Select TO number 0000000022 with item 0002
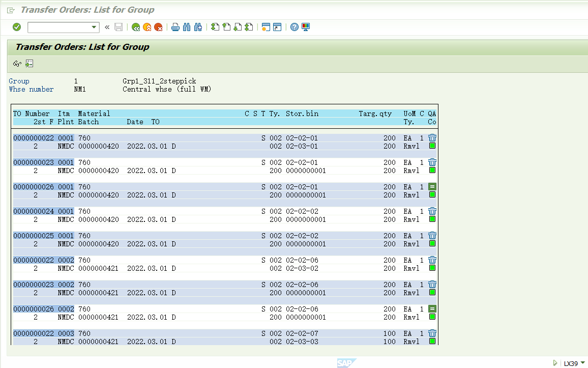 pos(34,260)
